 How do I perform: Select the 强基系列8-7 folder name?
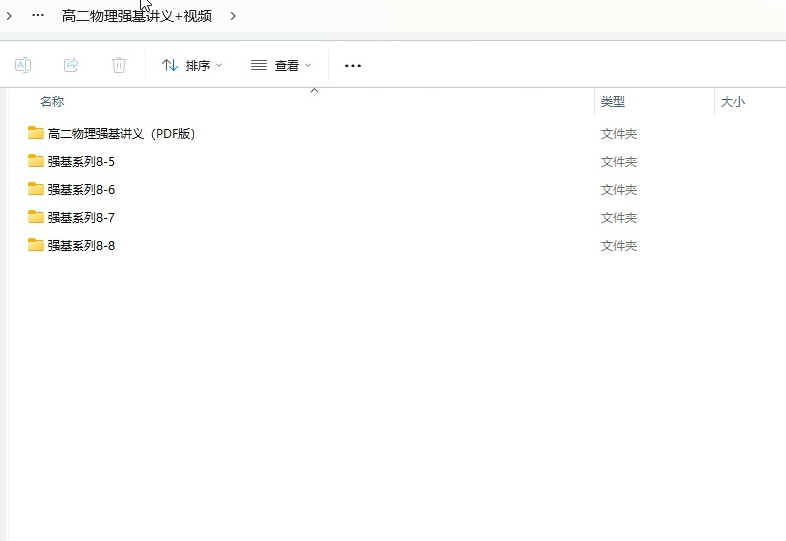[x=81, y=217]
